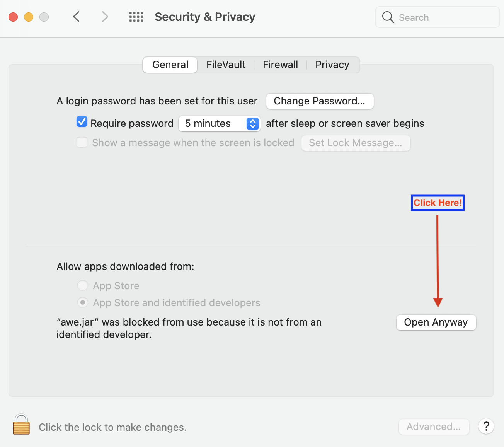The width and height of the screenshot is (504, 447).
Task: Click the Advanced... button
Action: point(434,427)
